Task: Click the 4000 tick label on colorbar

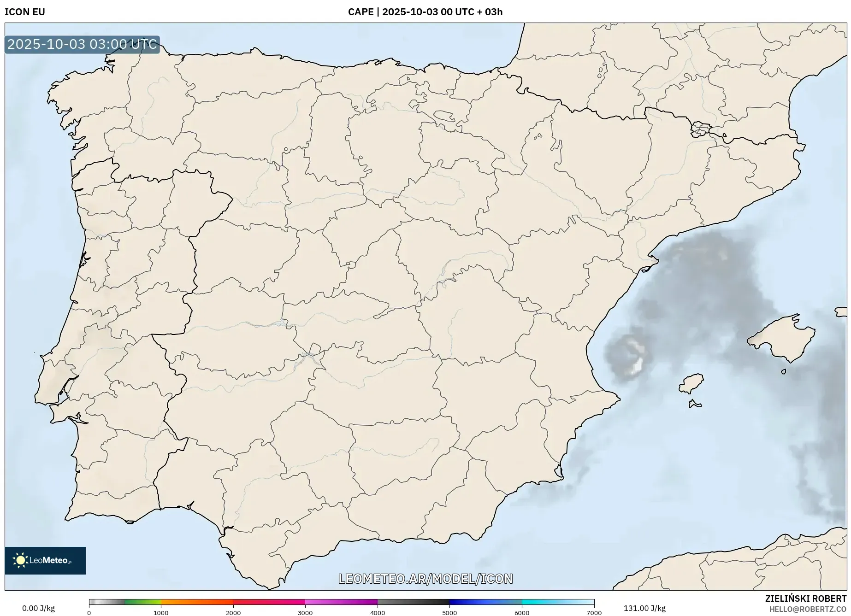Action: [378, 612]
